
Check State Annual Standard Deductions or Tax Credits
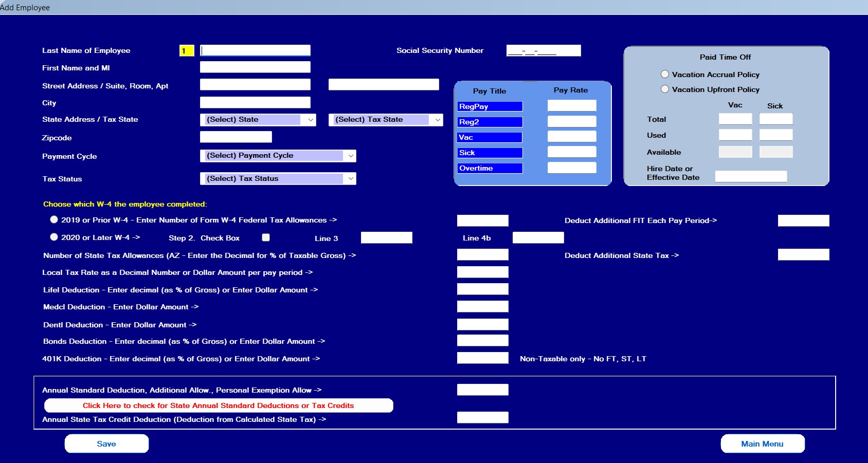(219, 405)
